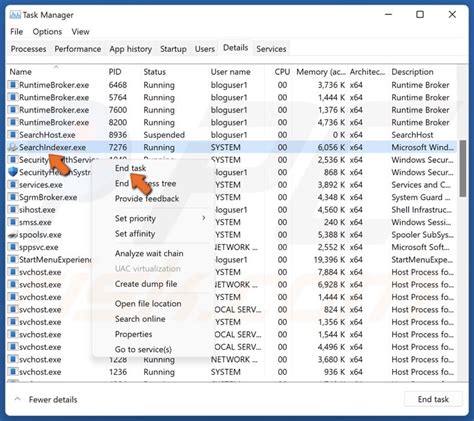Click icon of RuntimeBroker.exe with PID 8200

13,122
